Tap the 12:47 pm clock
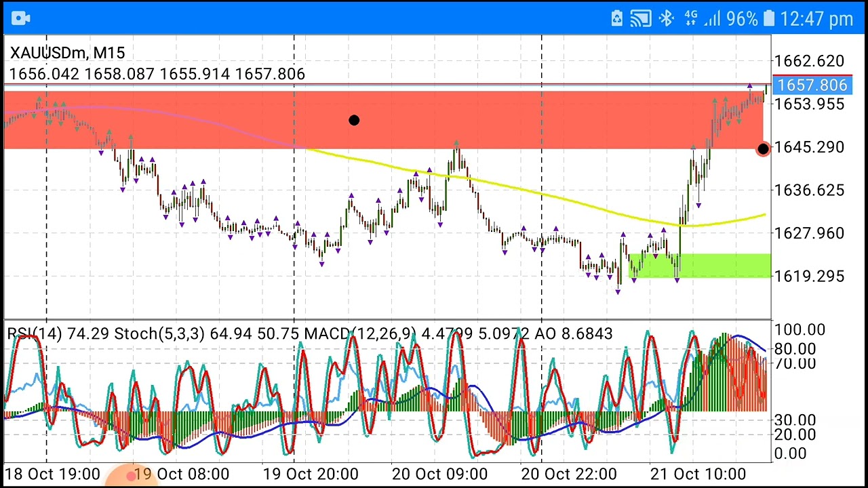The image size is (868, 488). 816,18
